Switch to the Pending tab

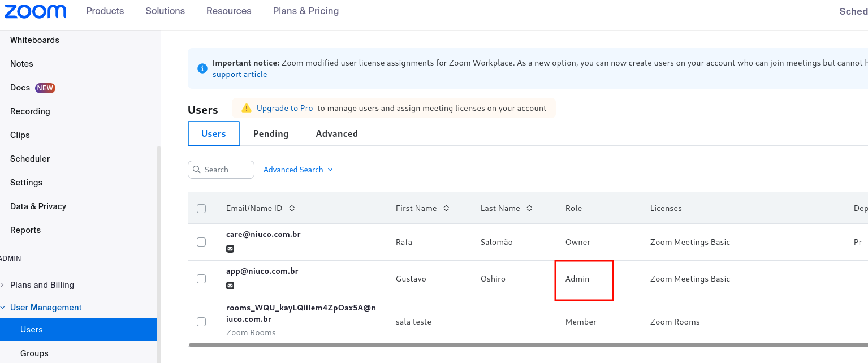pos(271,133)
